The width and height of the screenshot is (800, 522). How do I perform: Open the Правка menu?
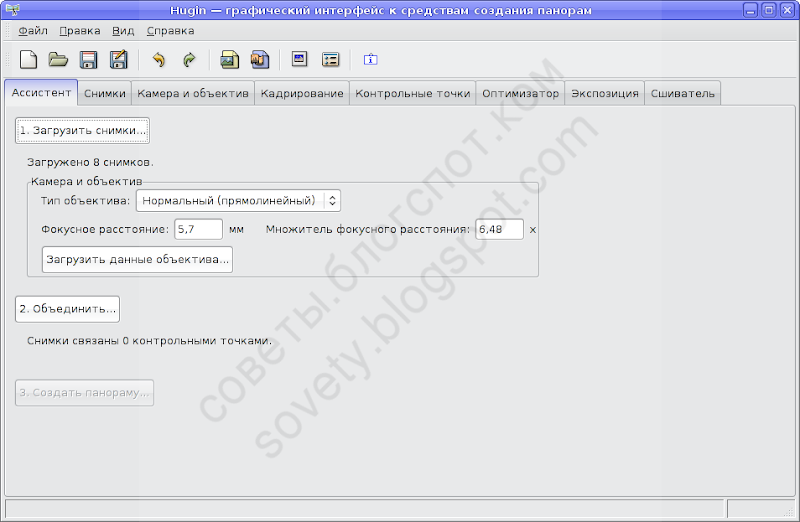click(80, 31)
